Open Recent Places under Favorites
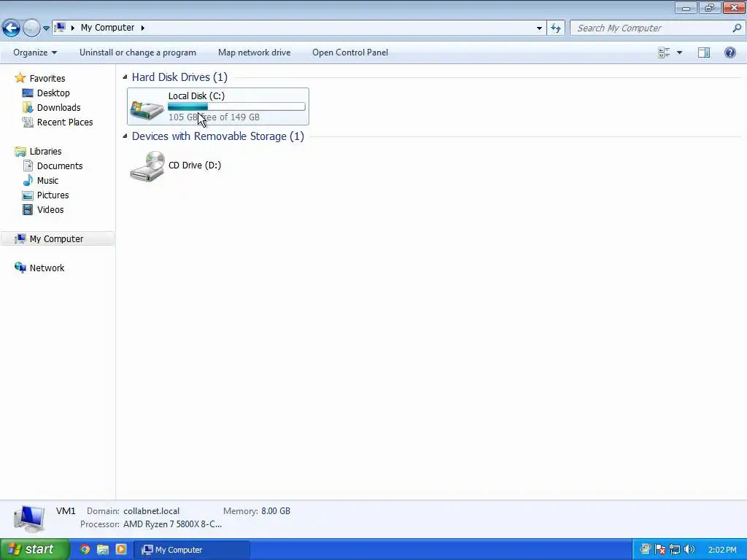This screenshot has width=747, height=560. point(65,122)
